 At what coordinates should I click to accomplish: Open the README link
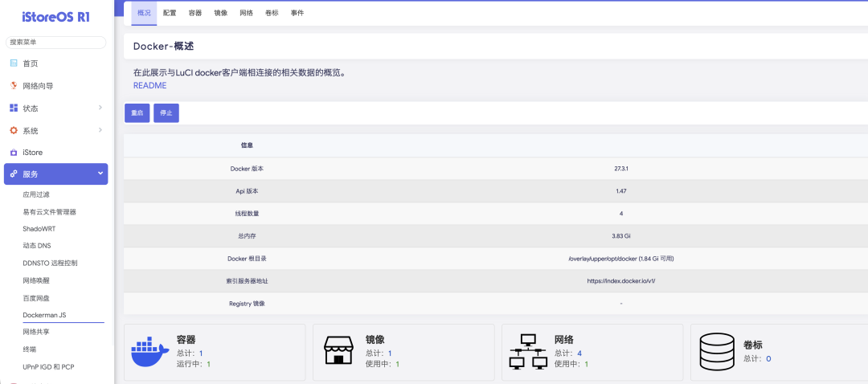pyautogui.click(x=150, y=86)
